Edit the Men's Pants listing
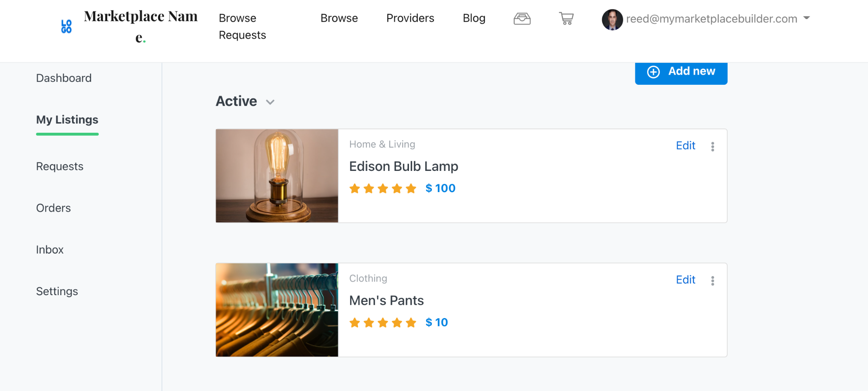This screenshot has width=868, height=391. [685, 280]
